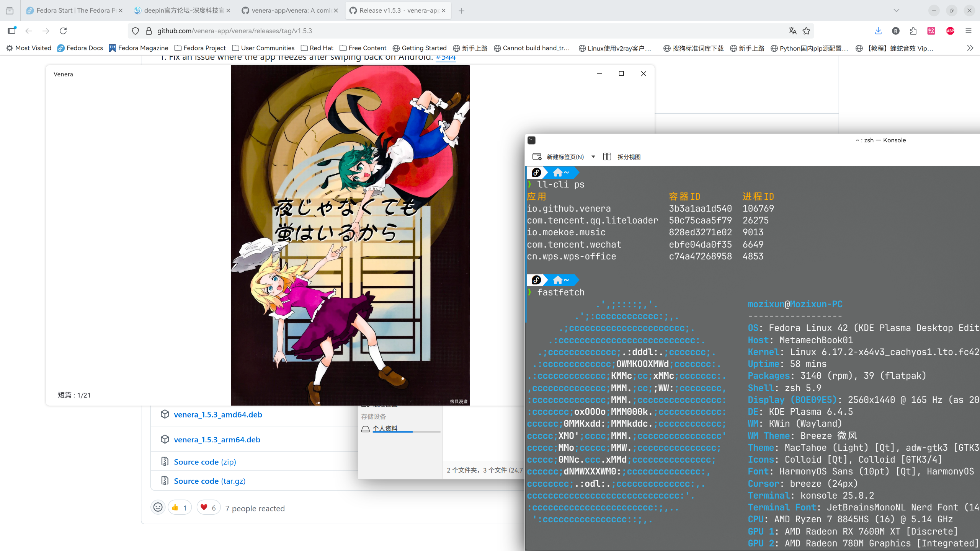Click the ABP Adblock Plus icon
980x551 pixels.
[x=950, y=31]
